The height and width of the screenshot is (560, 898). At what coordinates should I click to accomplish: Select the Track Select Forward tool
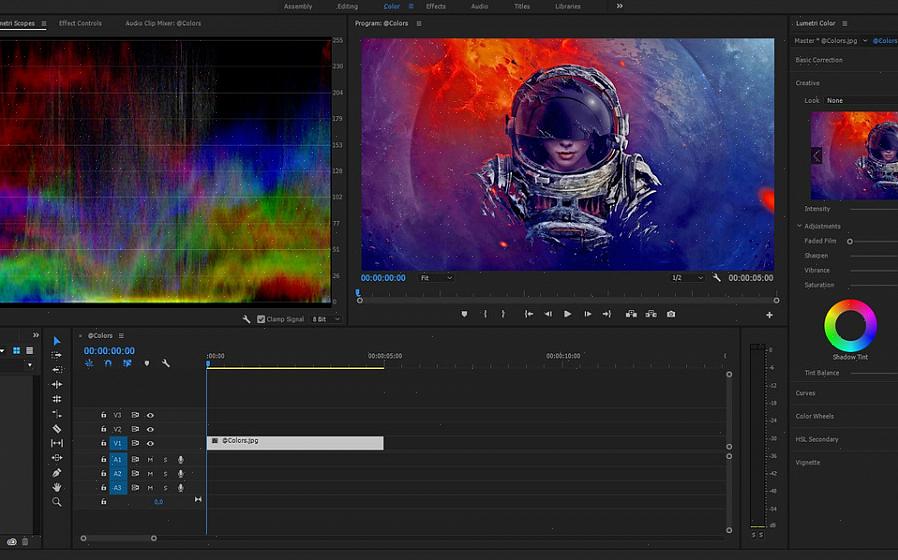(57, 355)
